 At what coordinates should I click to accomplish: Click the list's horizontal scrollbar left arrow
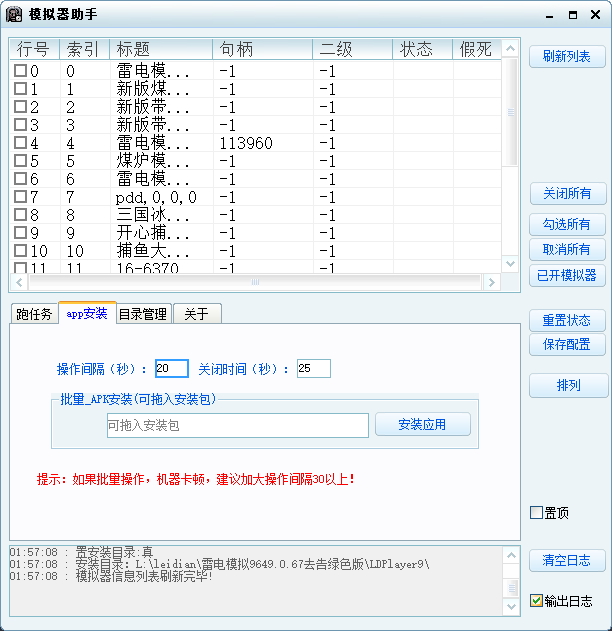(19, 283)
